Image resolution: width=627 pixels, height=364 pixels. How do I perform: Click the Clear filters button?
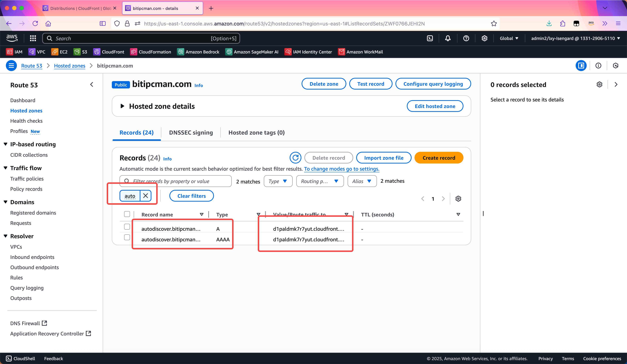pos(192,196)
